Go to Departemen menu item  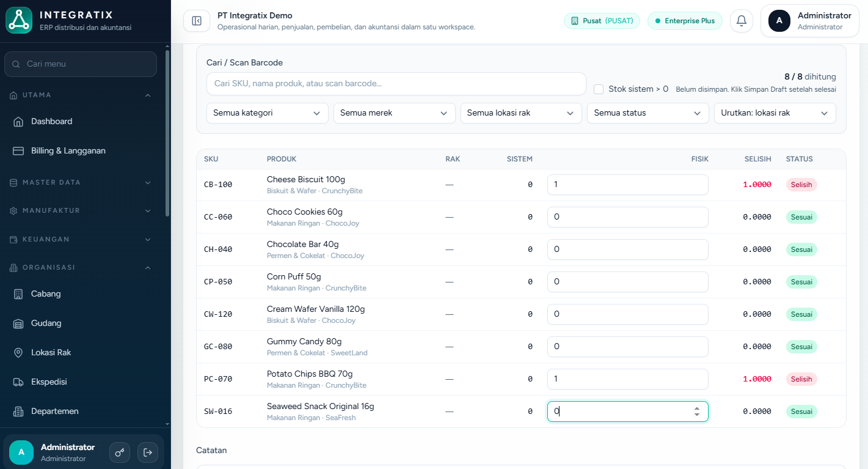click(81, 412)
